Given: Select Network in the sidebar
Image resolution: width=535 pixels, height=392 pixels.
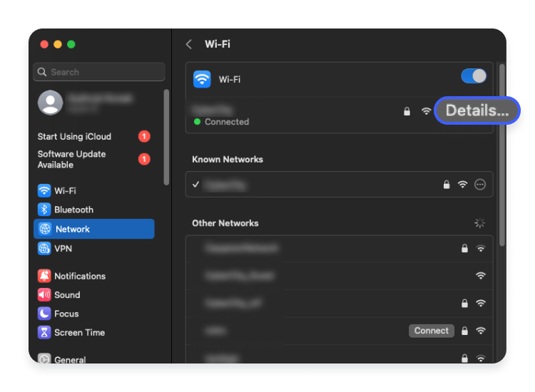Looking at the screenshot, I should 93,229.
